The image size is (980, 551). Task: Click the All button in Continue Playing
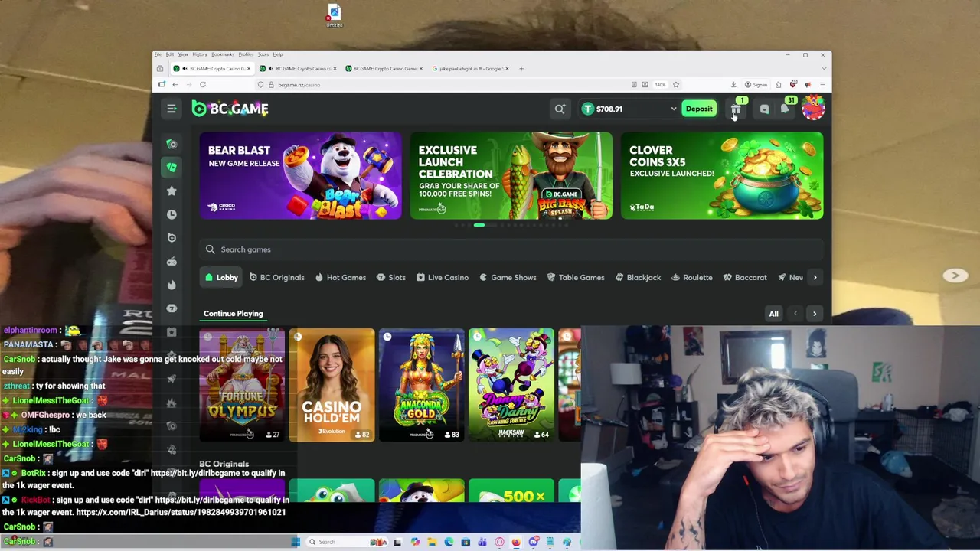(x=773, y=313)
